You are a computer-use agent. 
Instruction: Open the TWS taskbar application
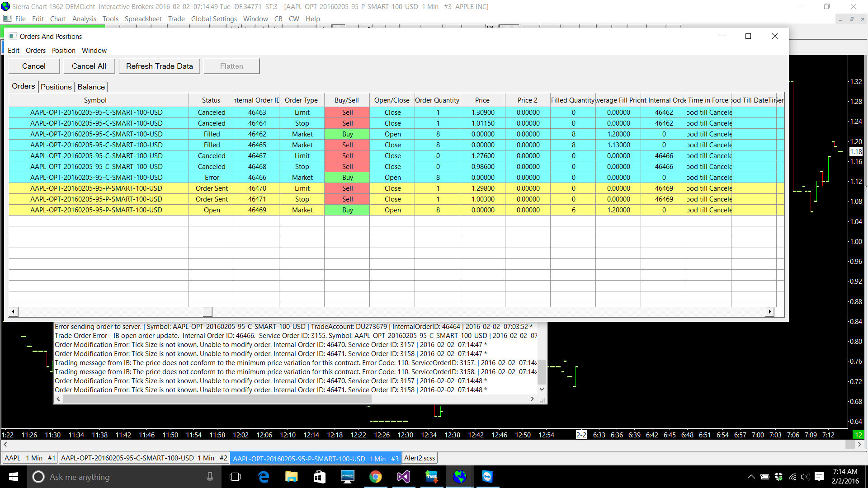pyautogui.click(x=431, y=477)
